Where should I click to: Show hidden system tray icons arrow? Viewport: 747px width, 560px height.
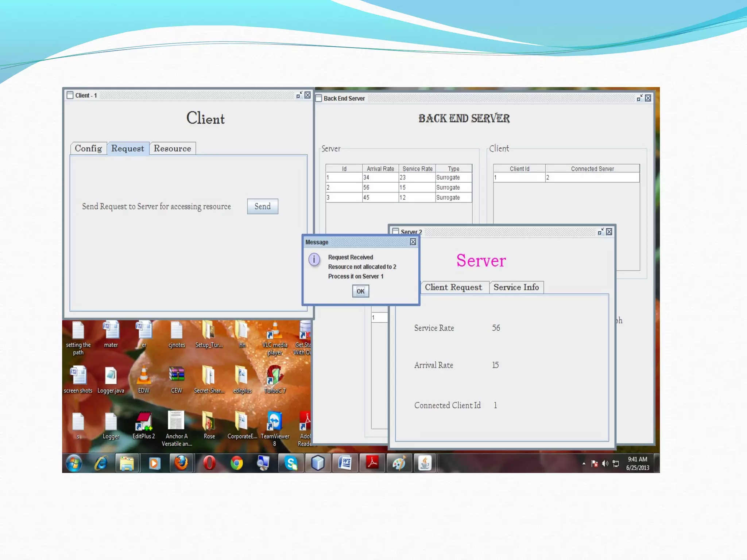tap(584, 464)
